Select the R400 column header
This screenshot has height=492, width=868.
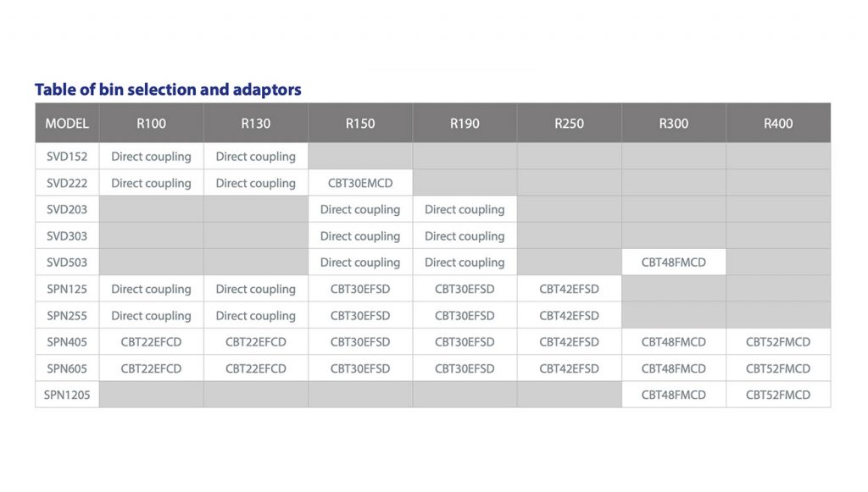click(778, 124)
